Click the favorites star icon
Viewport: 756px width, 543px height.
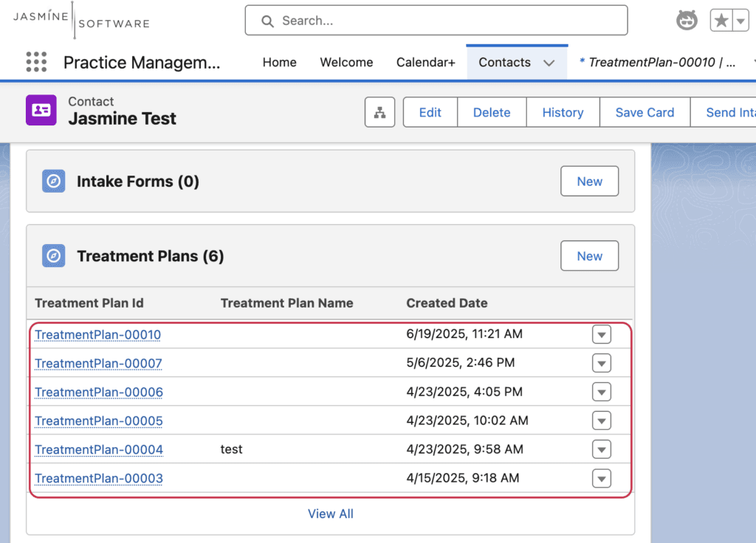click(x=721, y=21)
